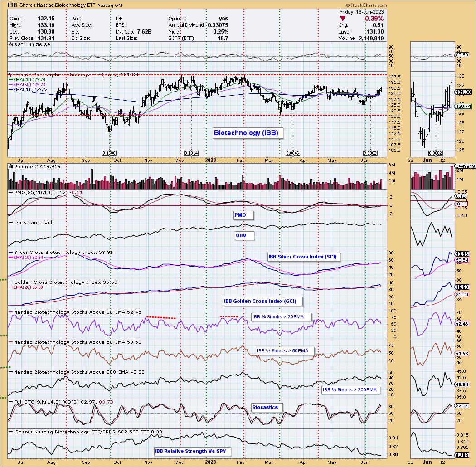Click the 40.00 stocks above 200-EMA tag
The width and height of the screenshot is (476, 467).
coord(462,384)
